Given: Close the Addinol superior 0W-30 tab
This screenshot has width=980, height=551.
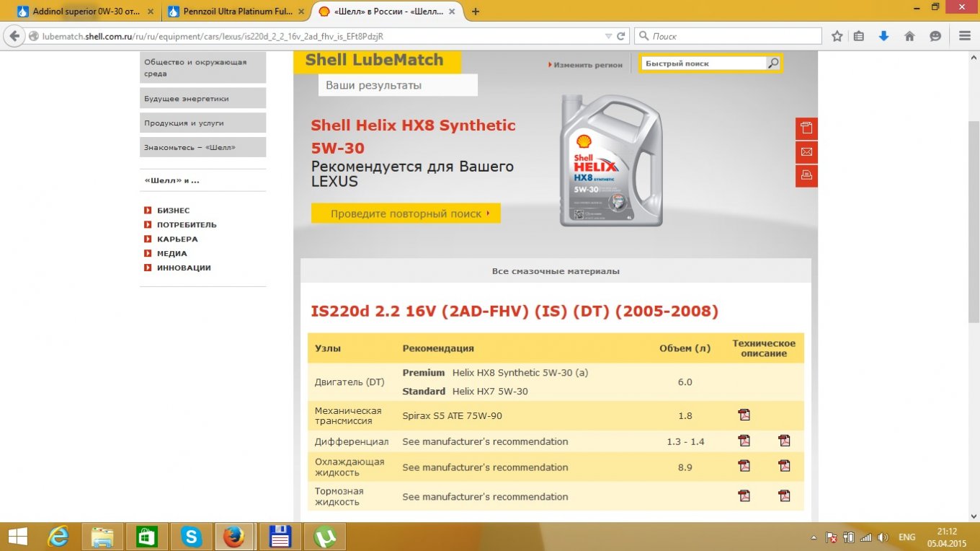Looking at the screenshot, I should tap(152, 12).
